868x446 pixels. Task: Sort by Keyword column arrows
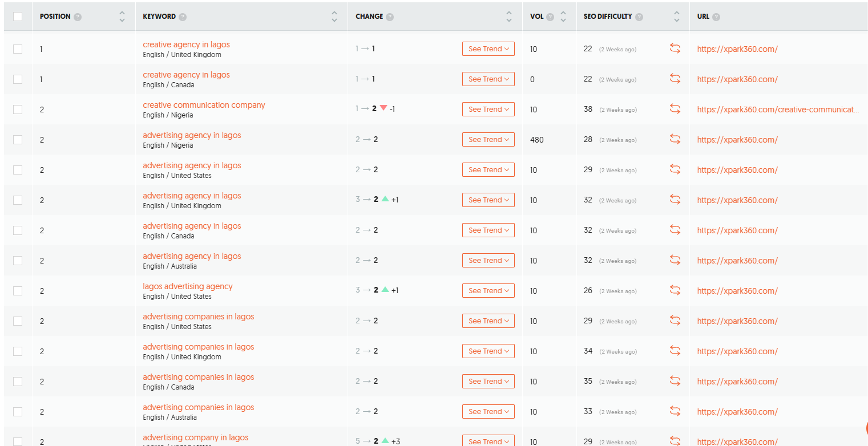(334, 17)
